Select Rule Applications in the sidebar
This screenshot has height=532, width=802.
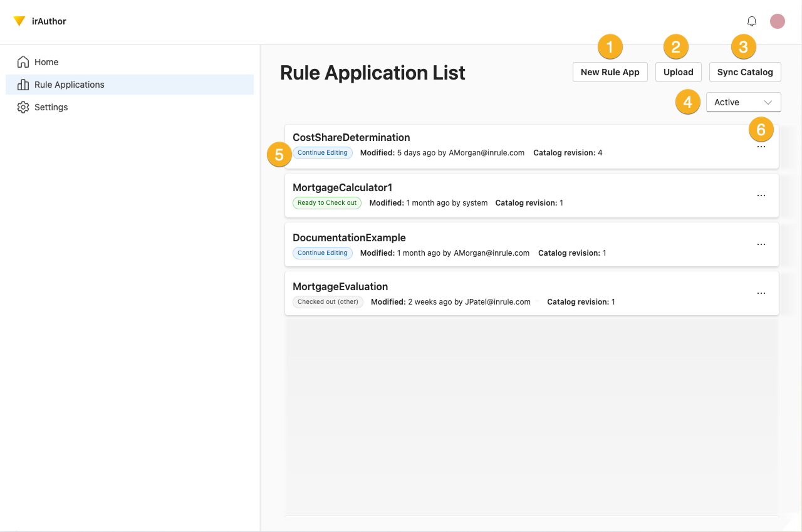pyautogui.click(x=70, y=84)
